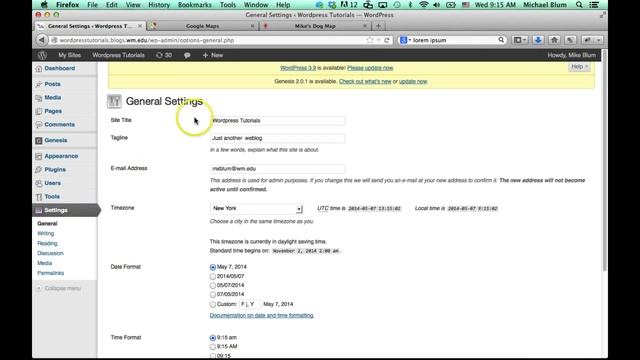Open the Bookmarks menu

(x=194, y=5)
